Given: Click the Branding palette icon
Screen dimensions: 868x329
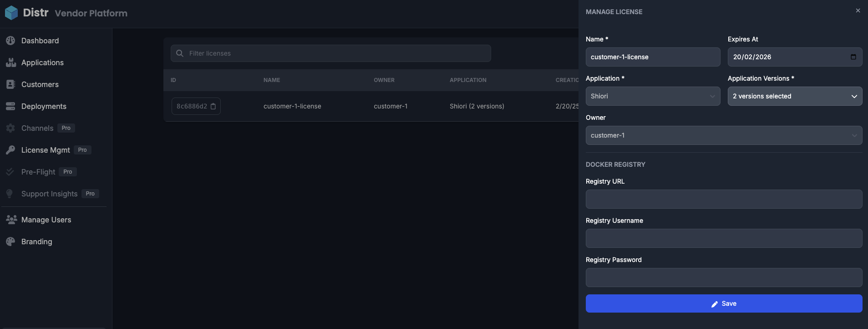Looking at the screenshot, I should point(10,242).
